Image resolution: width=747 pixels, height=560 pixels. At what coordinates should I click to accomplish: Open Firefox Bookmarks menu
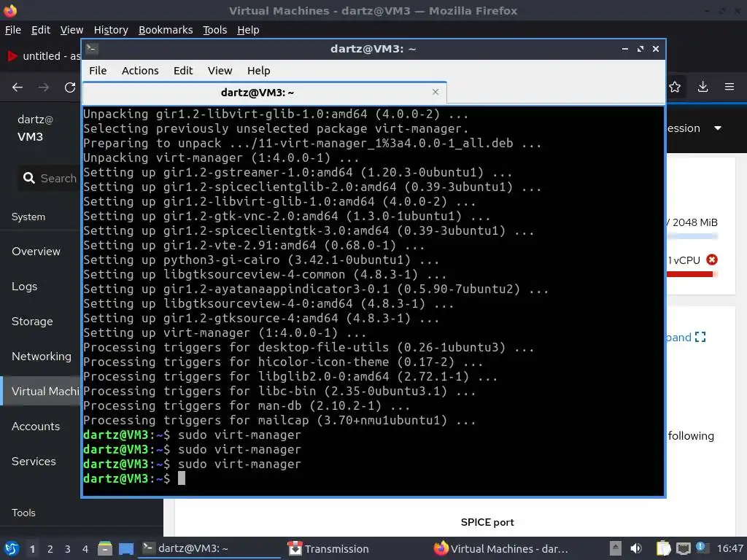(166, 30)
